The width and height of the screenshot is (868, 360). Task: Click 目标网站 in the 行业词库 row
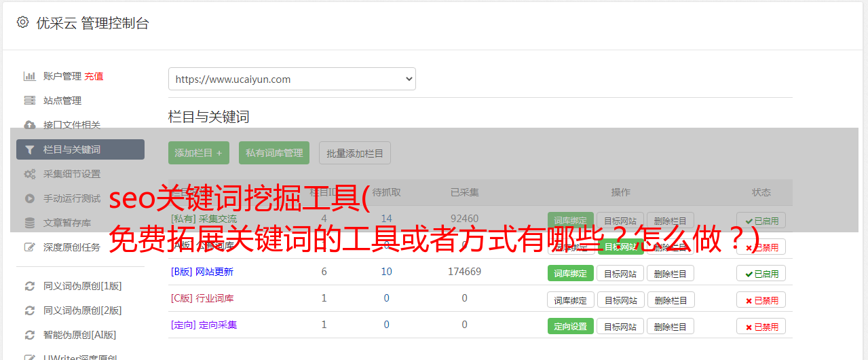620,300
